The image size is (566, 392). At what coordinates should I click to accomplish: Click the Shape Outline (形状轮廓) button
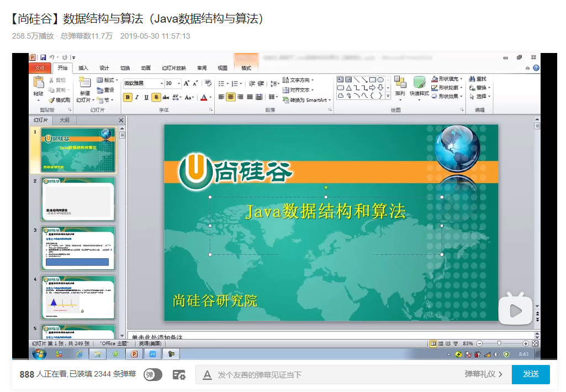tap(447, 87)
